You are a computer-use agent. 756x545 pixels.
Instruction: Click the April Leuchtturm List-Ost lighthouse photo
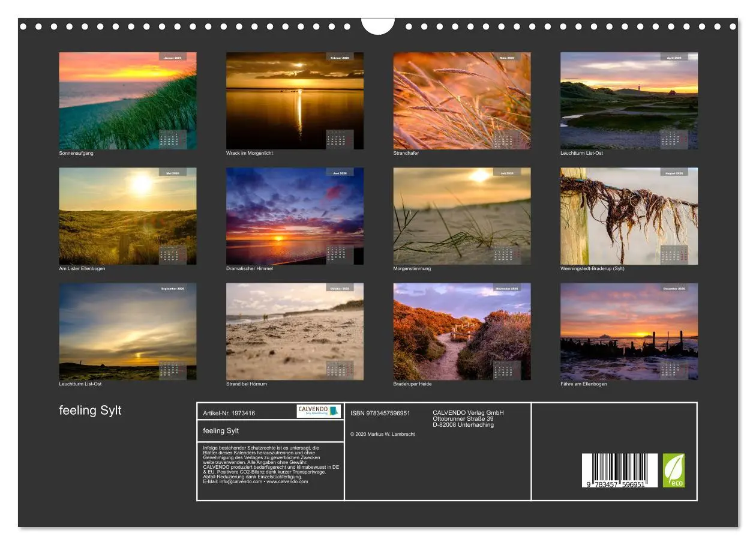629,100
